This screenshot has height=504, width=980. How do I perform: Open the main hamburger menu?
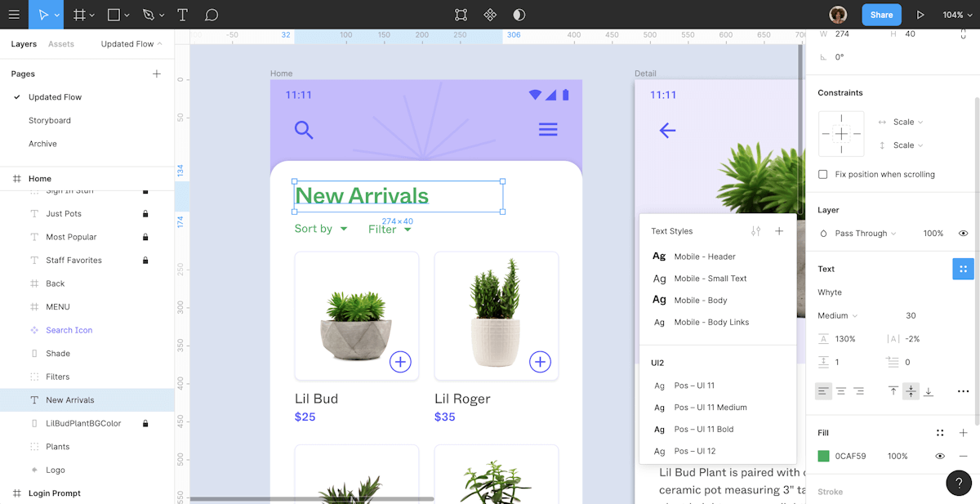(14, 15)
